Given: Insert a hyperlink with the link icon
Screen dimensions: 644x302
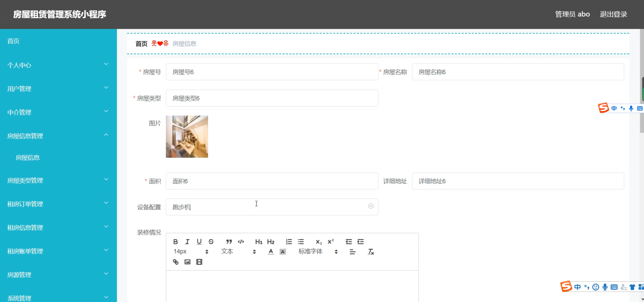Looking at the screenshot, I should (175, 262).
